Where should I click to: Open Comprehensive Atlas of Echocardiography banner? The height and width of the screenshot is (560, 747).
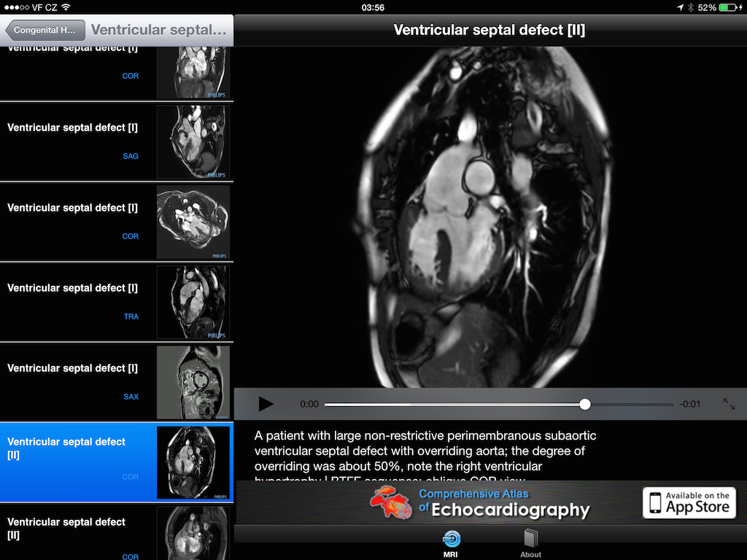503,503
